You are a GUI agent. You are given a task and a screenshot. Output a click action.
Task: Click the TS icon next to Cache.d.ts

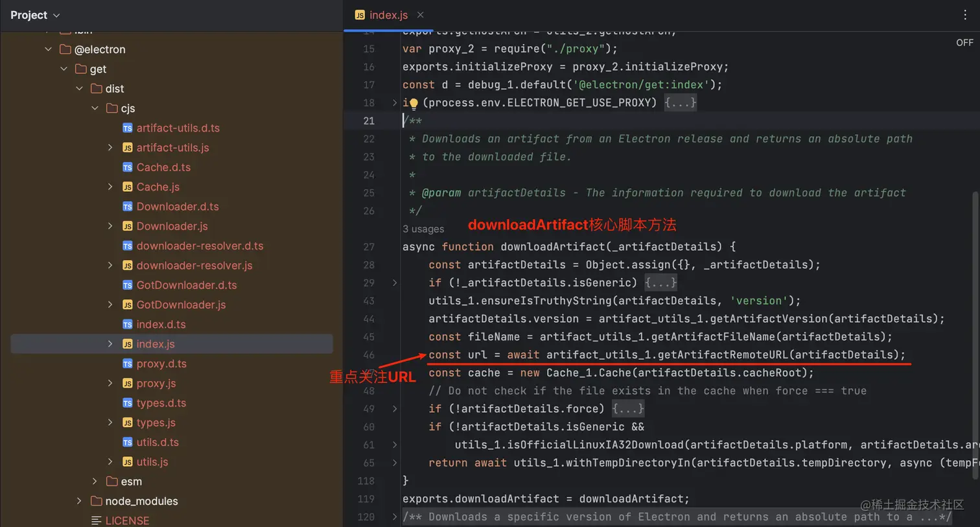[128, 167]
